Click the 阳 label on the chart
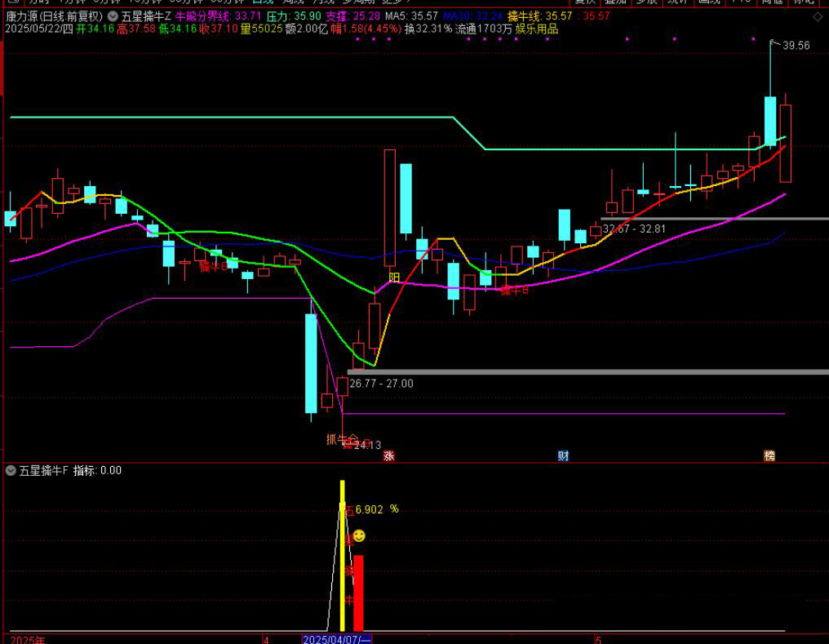This screenshot has height=644, width=829. point(395,278)
